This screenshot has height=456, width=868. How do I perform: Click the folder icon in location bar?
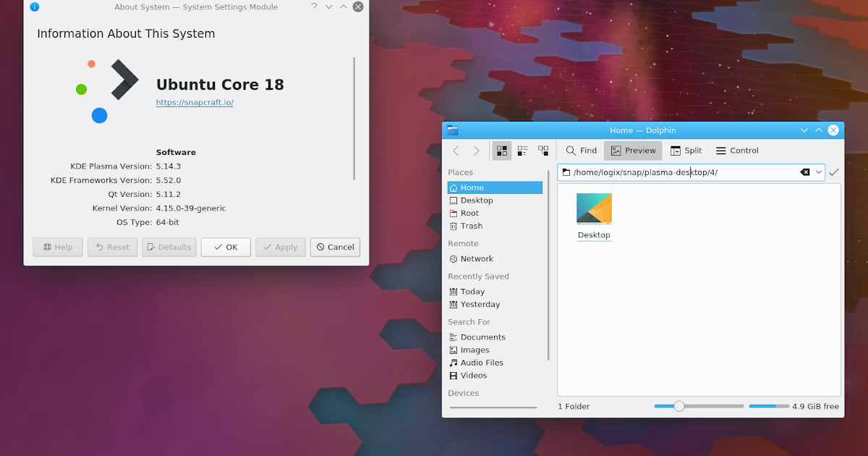click(x=566, y=172)
